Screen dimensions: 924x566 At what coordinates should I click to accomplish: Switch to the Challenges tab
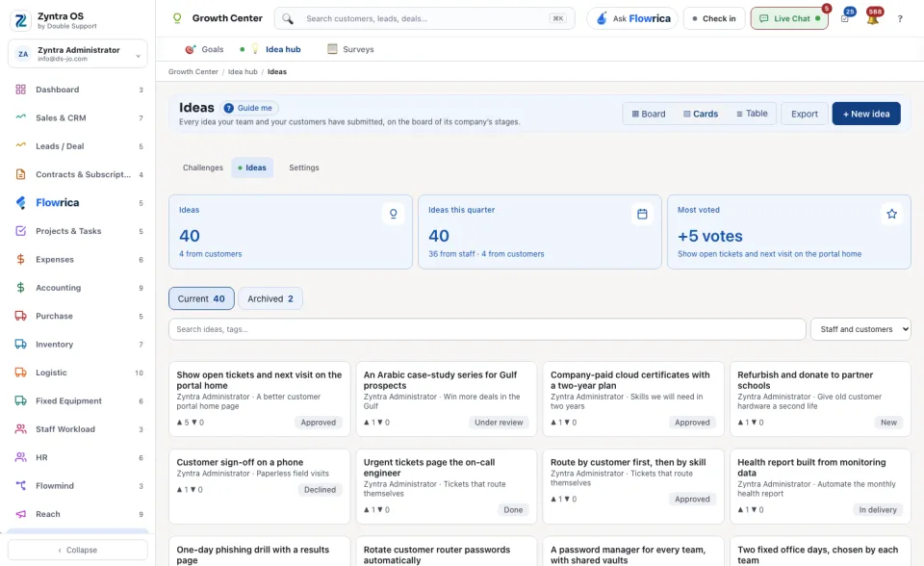(203, 168)
